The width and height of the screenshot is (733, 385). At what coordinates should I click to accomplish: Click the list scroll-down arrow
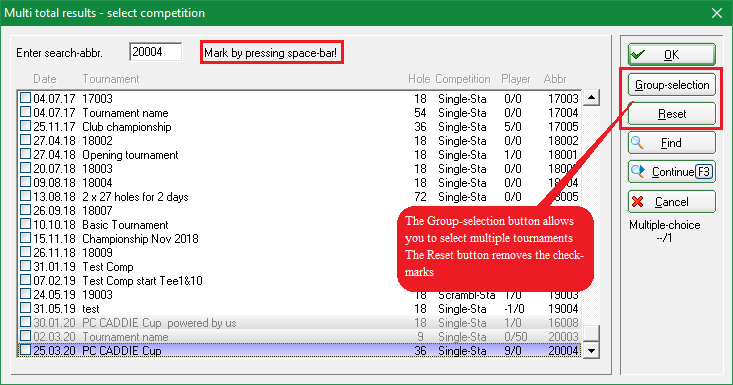pyautogui.click(x=591, y=350)
